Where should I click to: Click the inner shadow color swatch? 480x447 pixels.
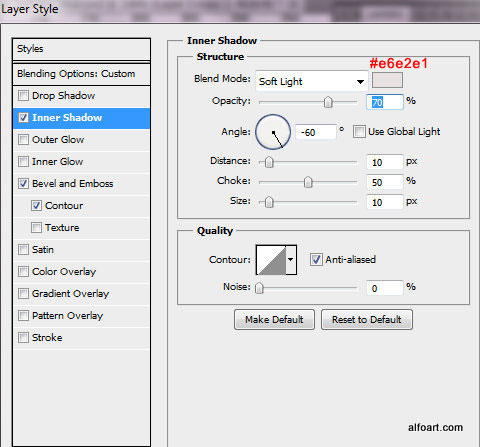[x=387, y=80]
